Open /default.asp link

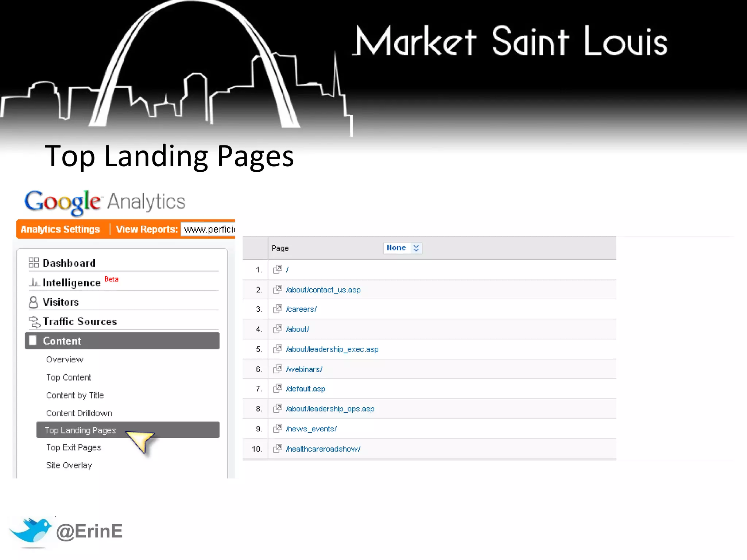click(306, 389)
